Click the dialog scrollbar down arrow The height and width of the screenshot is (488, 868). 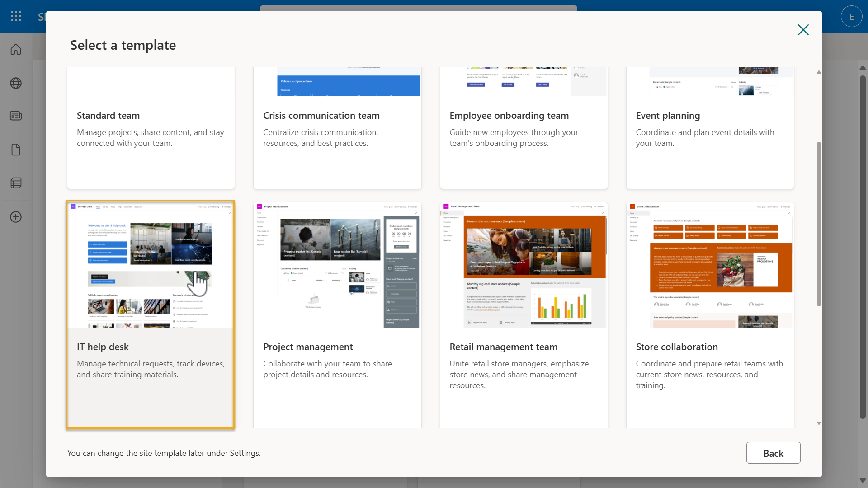(x=818, y=423)
